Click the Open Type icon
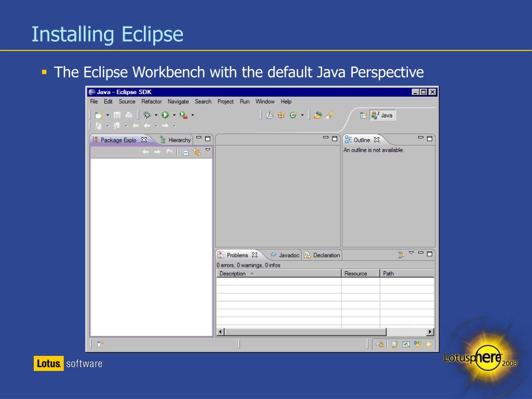Viewport: 532px width, 399px height. [x=318, y=115]
